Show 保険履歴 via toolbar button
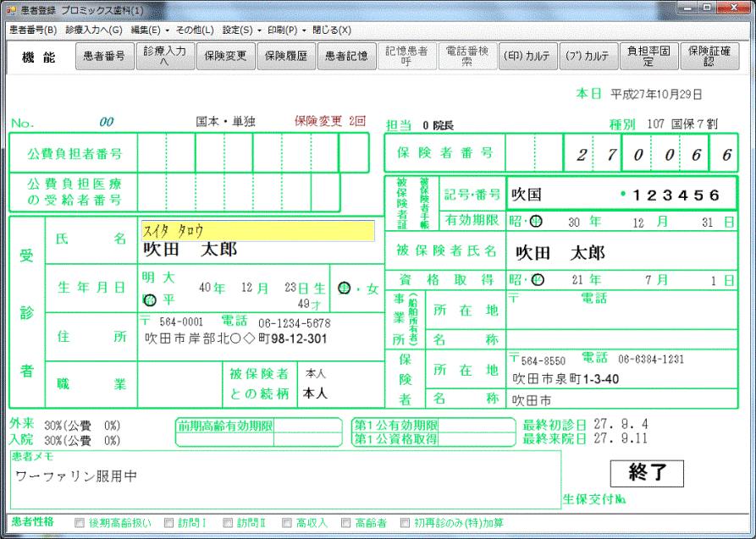 point(286,57)
